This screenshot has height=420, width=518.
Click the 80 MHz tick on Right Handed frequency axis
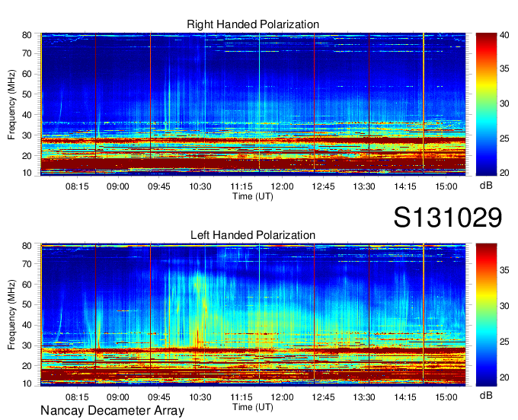coord(27,35)
